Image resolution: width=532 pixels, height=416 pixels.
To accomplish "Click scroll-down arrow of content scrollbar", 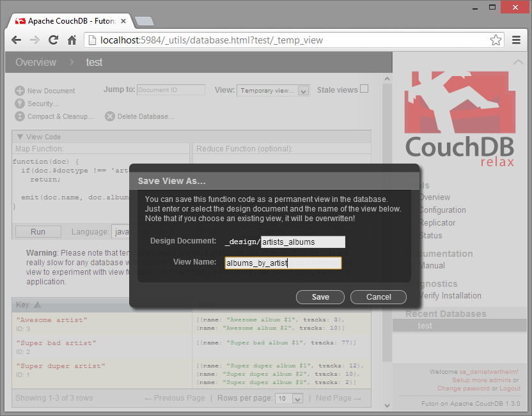I will 387,405.
